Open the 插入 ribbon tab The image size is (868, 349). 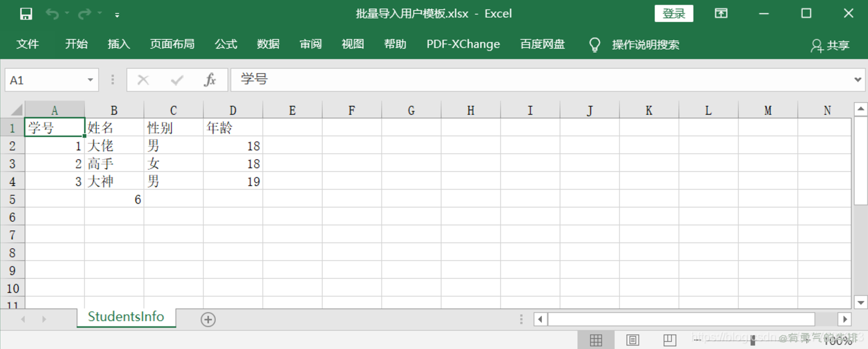coord(118,45)
